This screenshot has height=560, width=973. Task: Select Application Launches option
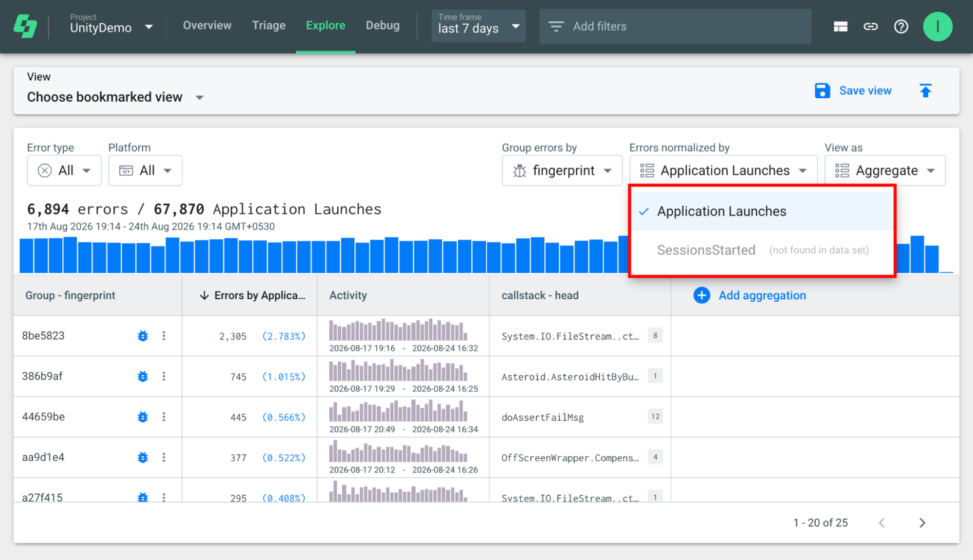coord(762,211)
